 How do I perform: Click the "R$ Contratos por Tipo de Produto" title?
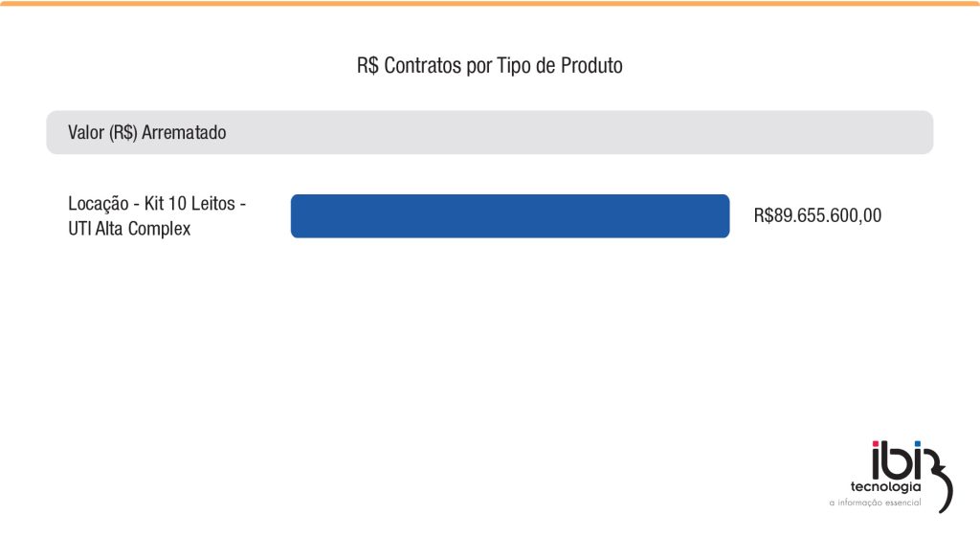(x=489, y=66)
